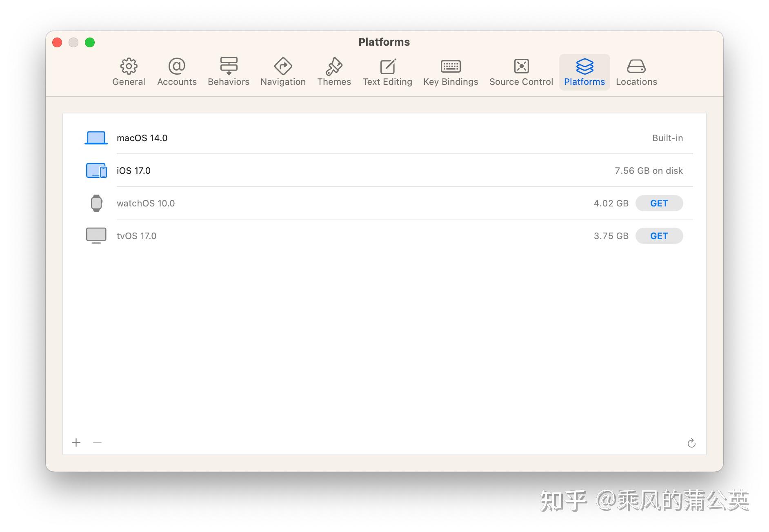Viewport: 769px width, 532px height.
Task: Open Navigation settings
Action: pos(282,72)
